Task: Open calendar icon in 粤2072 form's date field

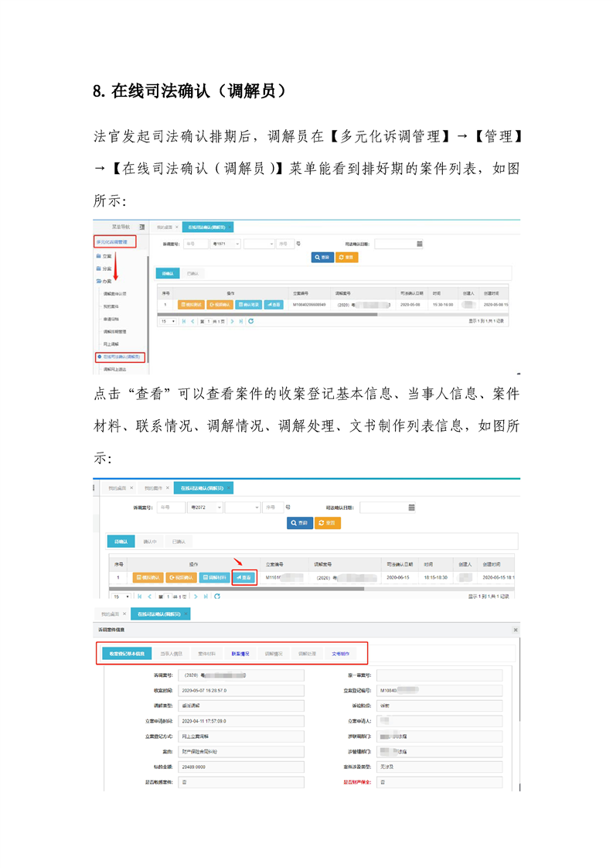Action: coord(411,507)
